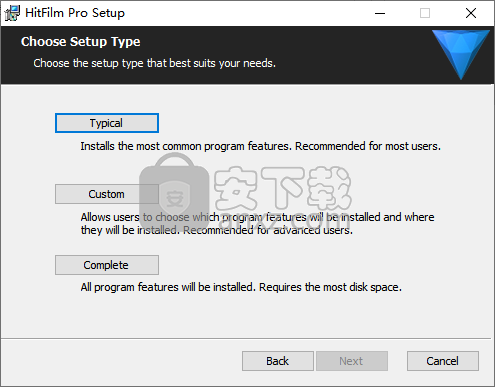This screenshot has width=495, height=387.
Task: Cancel the HitFilm Pro Setup
Action: (x=443, y=361)
